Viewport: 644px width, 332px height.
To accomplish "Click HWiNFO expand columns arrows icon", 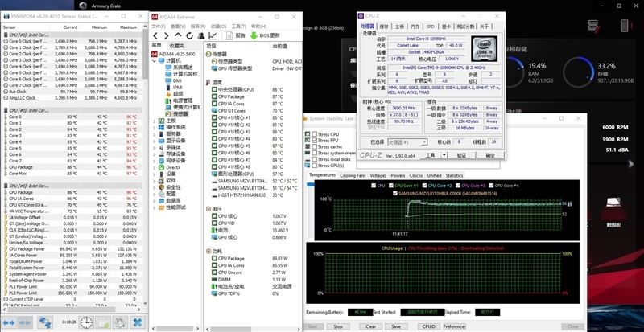I will pos(9,322).
